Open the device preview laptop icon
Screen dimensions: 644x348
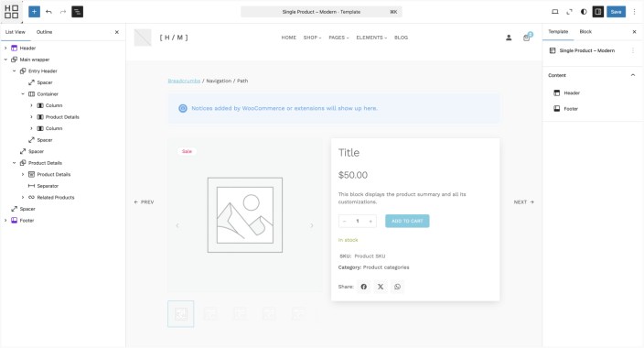coord(555,12)
